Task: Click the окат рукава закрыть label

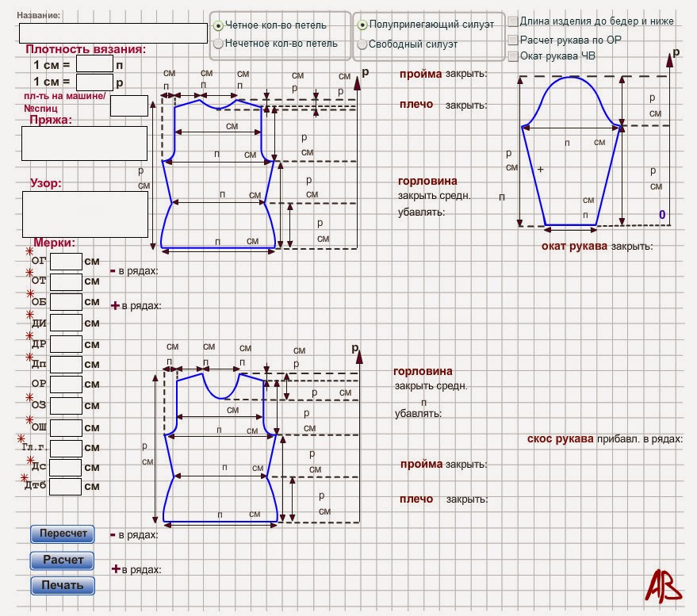Action: [x=597, y=247]
